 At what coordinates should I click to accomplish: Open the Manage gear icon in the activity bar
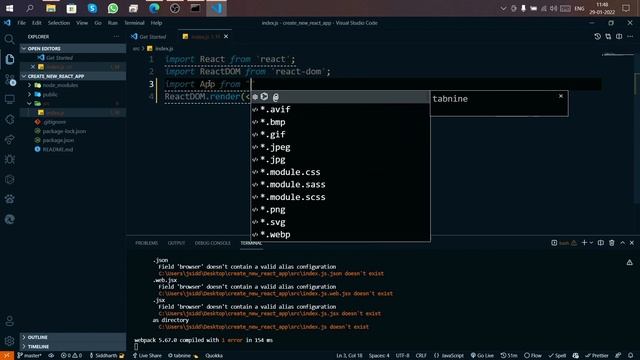click(x=9, y=341)
